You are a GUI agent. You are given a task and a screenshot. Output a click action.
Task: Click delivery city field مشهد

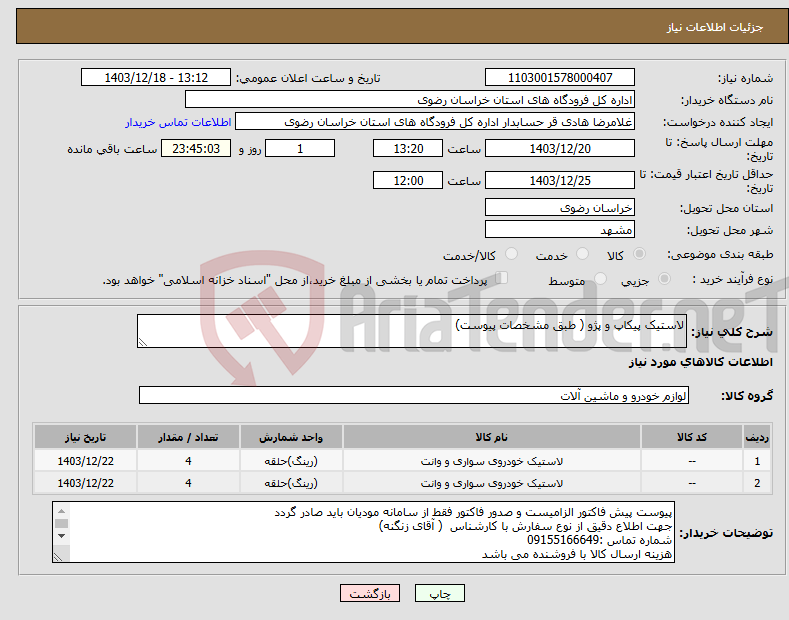point(560,229)
